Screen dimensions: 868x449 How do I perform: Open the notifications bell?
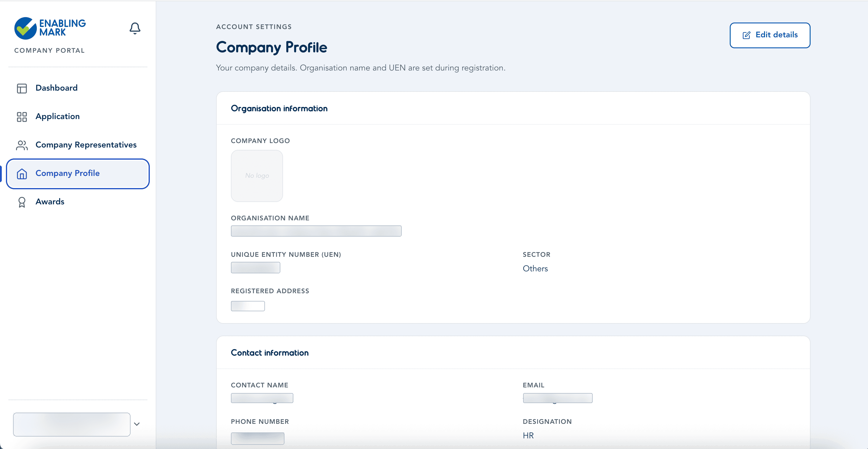135,28
